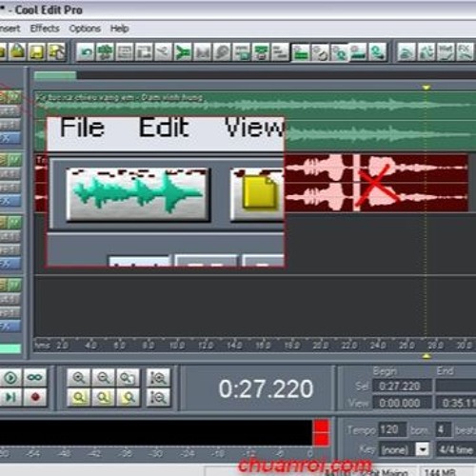
Task: Click the green tree-shaped icon next to Undo
Action: click(x=105, y=51)
